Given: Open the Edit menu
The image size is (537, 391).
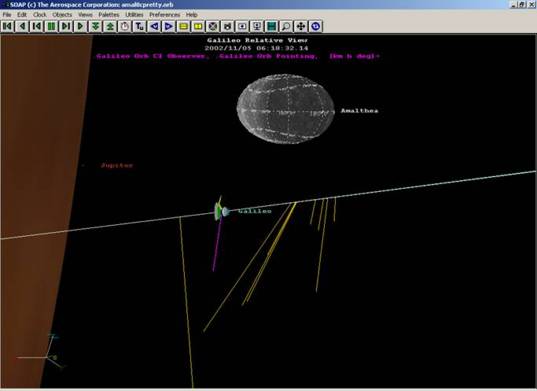Looking at the screenshot, I should click(22, 15).
